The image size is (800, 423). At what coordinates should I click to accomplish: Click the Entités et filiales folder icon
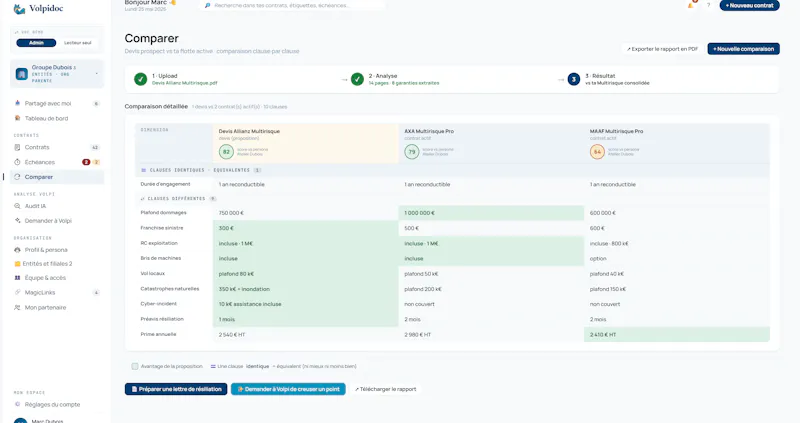coord(17,264)
